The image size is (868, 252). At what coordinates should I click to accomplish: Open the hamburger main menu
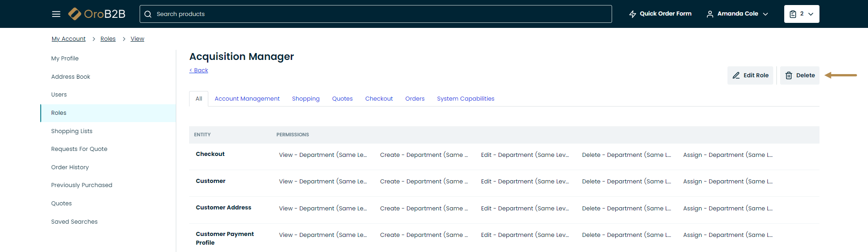click(56, 14)
